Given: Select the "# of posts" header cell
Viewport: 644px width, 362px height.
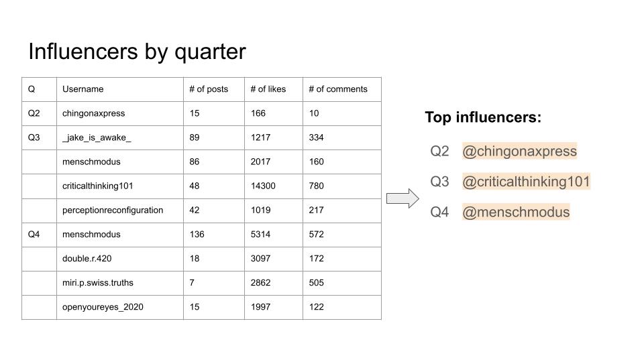Looking at the screenshot, I should coord(213,89).
